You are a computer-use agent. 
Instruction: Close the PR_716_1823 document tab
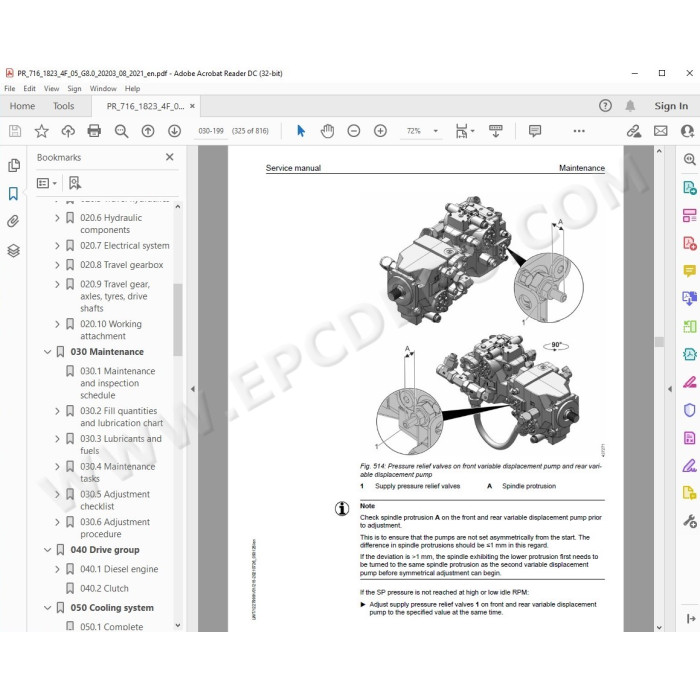point(192,106)
